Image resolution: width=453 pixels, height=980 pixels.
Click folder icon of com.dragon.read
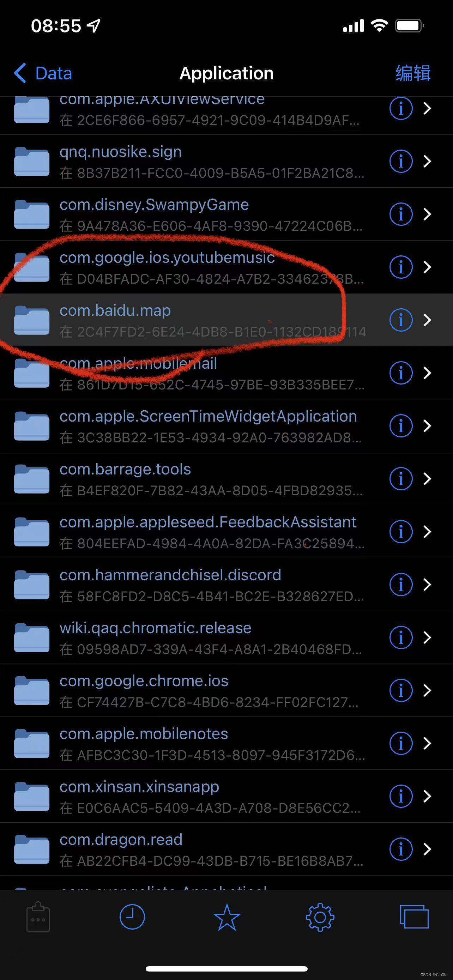point(31,849)
